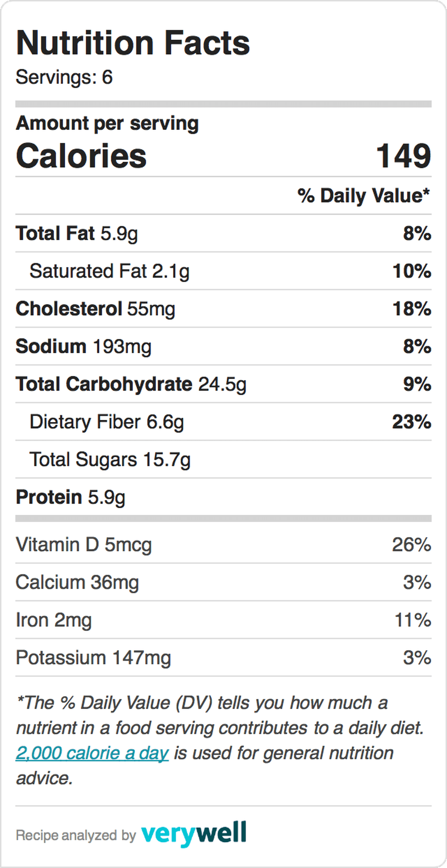Screen dimensions: 447x868
Task: Click the Iron 2mg row
Action: coord(223,620)
